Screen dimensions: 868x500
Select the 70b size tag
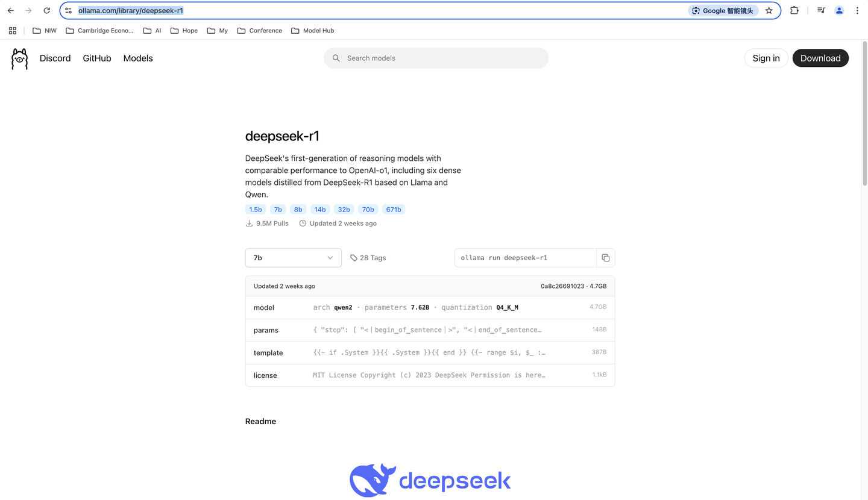click(368, 210)
